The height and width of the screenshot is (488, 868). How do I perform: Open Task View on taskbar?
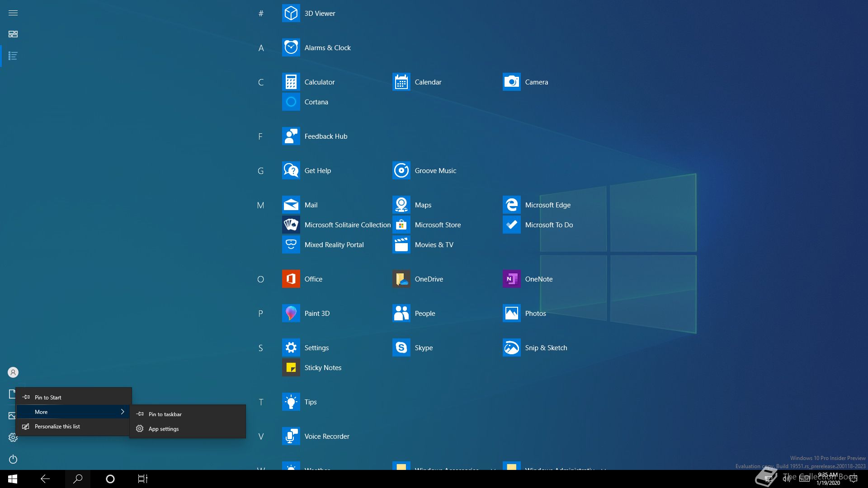click(143, 479)
